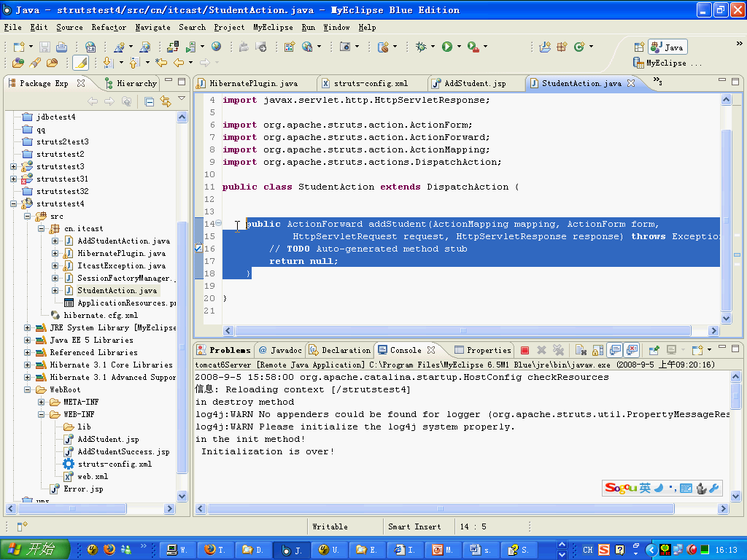
Task: Expand the JRE System Library node
Action: [x=28, y=327]
